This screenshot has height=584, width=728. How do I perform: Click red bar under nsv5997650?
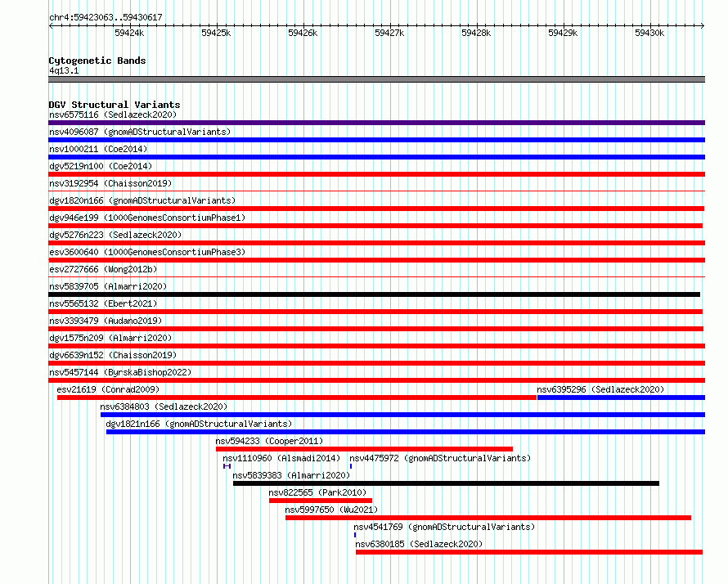[x=488, y=518]
